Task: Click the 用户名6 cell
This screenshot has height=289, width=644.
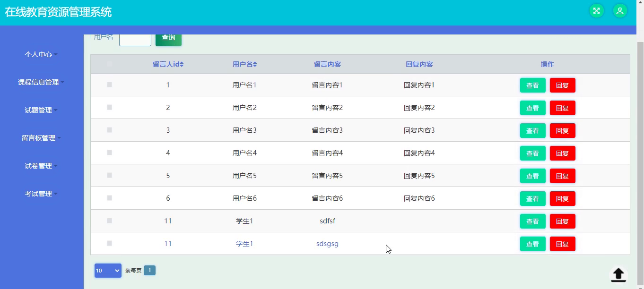Action: coord(244,198)
